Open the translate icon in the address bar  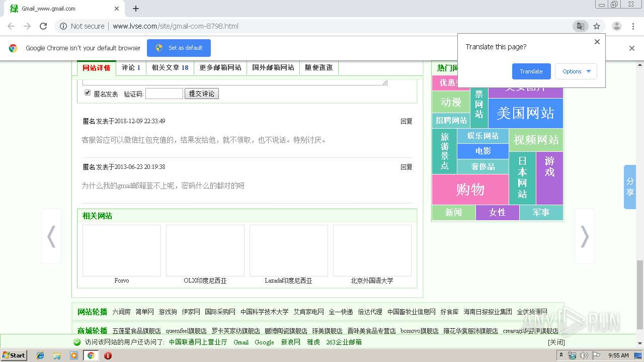tap(580, 26)
